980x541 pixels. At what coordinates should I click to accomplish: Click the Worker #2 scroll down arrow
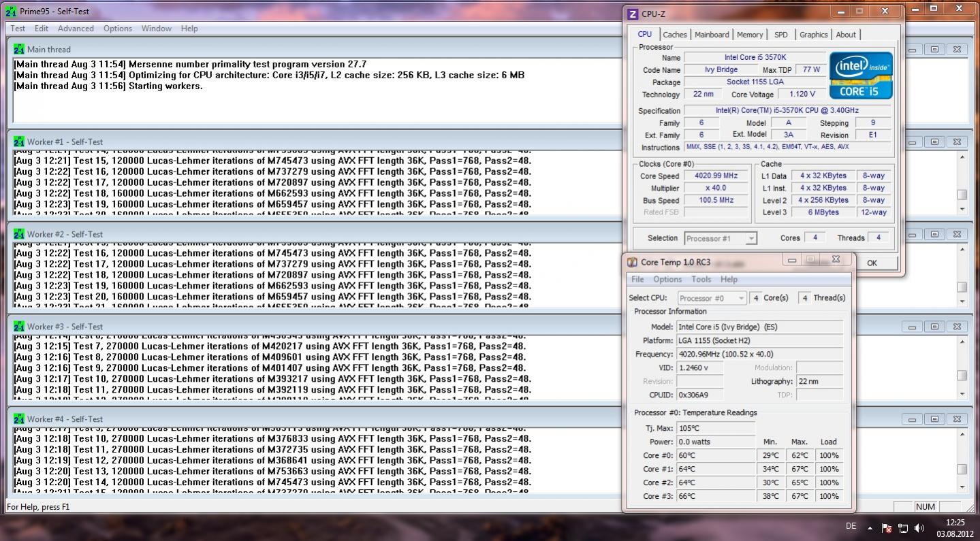[962, 301]
